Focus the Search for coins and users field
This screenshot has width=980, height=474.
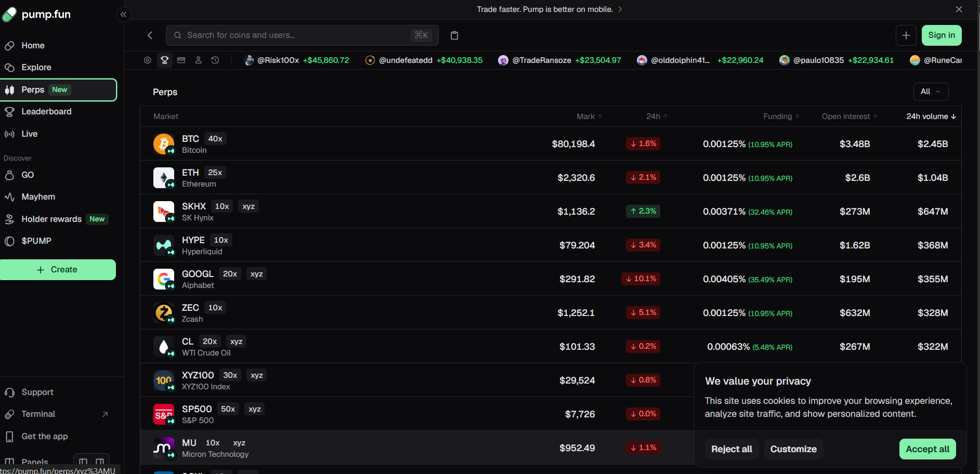pos(302,35)
